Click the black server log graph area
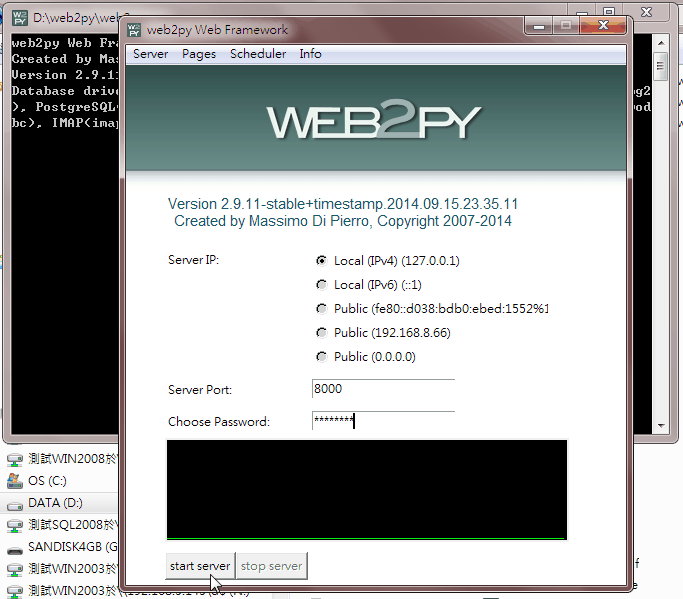Viewport: 683px width, 599px height. tap(367, 490)
